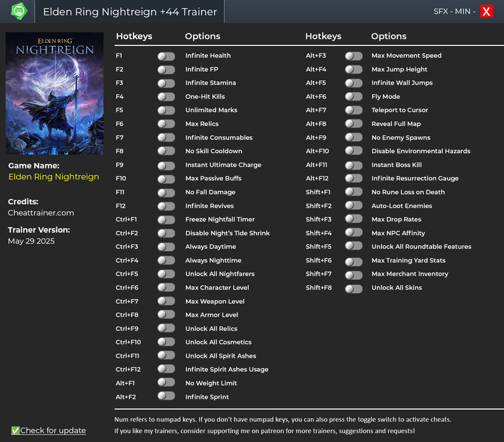The image size is (504, 442).
Task: Switch on Infinite Spirit Ashes Usage
Action: point(166,369)
